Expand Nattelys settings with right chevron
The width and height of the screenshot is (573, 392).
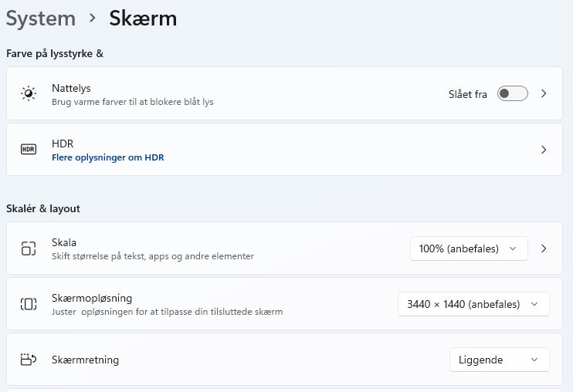pos(544,94)
